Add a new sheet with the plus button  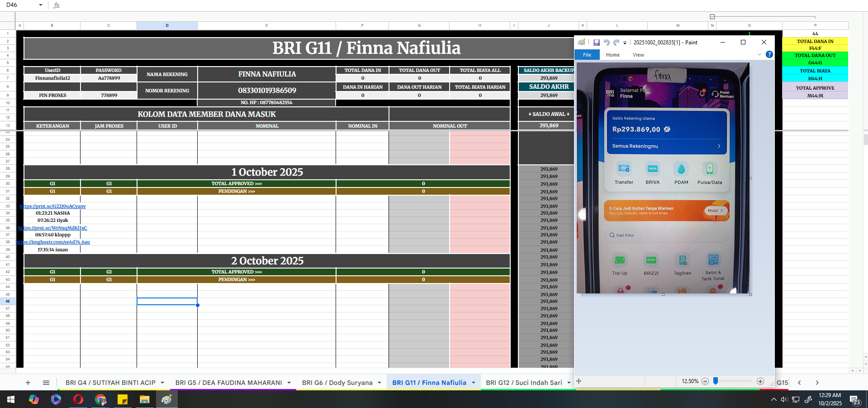(x=28, y=383)
